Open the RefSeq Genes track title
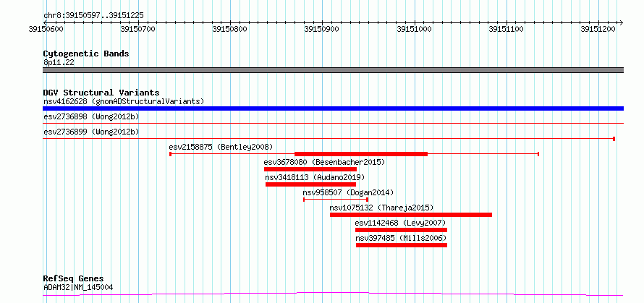Viewport: 644px width, 303px height. [x=74, y=279]
